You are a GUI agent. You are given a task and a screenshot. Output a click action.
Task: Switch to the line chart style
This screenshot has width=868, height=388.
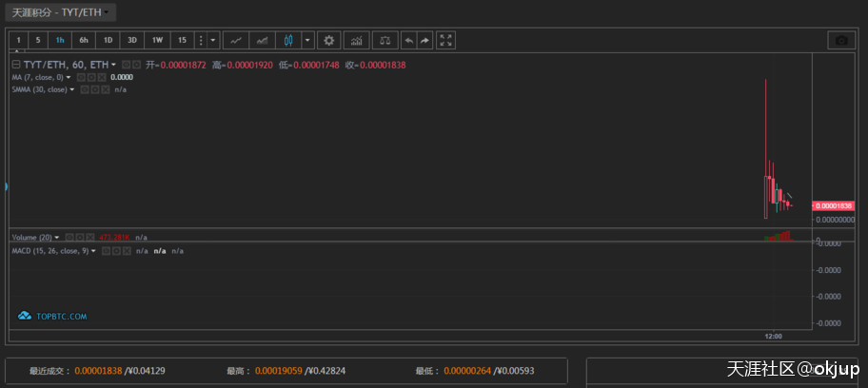point(236,40)
